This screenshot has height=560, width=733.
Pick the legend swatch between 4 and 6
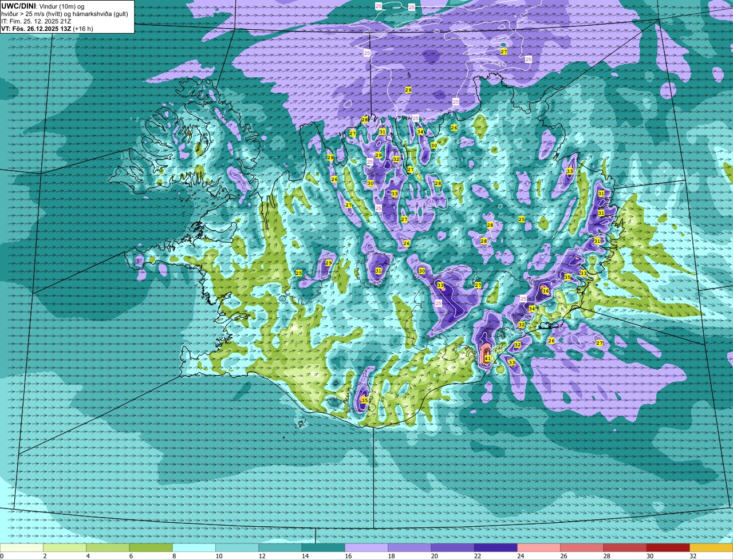108,548
